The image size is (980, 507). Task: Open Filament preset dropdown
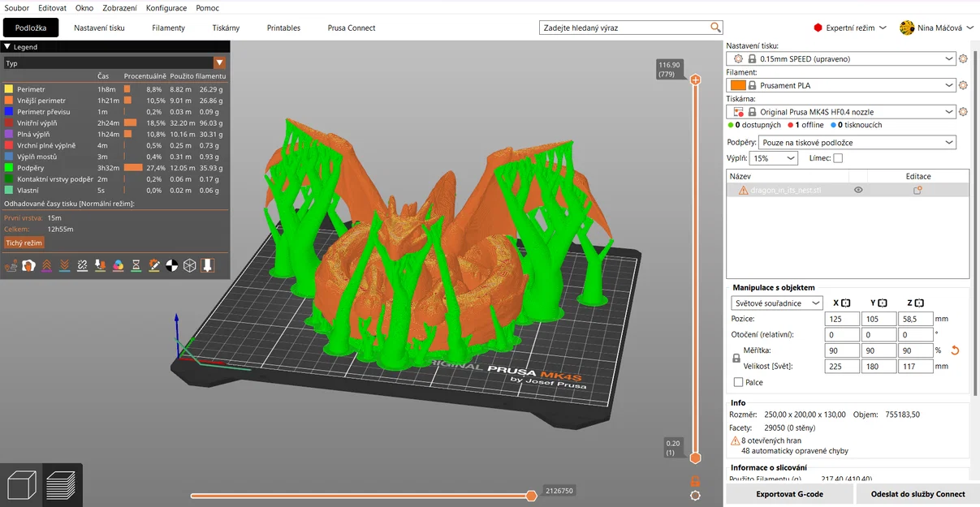tap(841, 85)
